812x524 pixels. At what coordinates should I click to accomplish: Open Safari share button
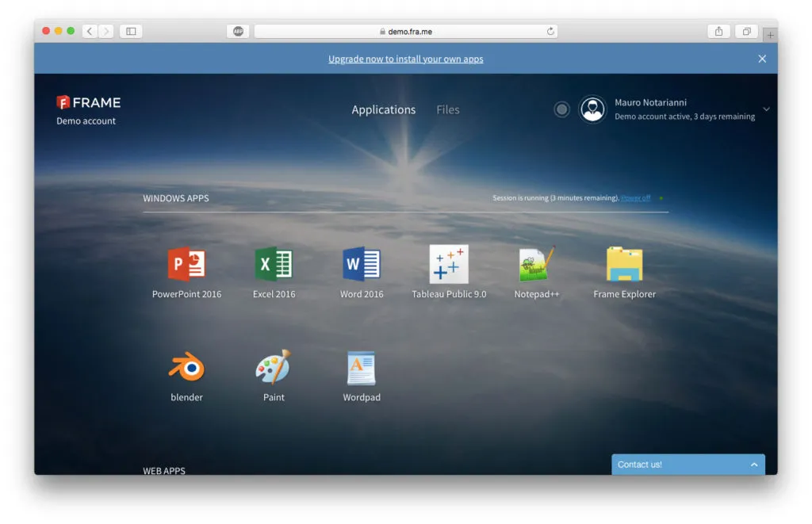pos(718,31)
